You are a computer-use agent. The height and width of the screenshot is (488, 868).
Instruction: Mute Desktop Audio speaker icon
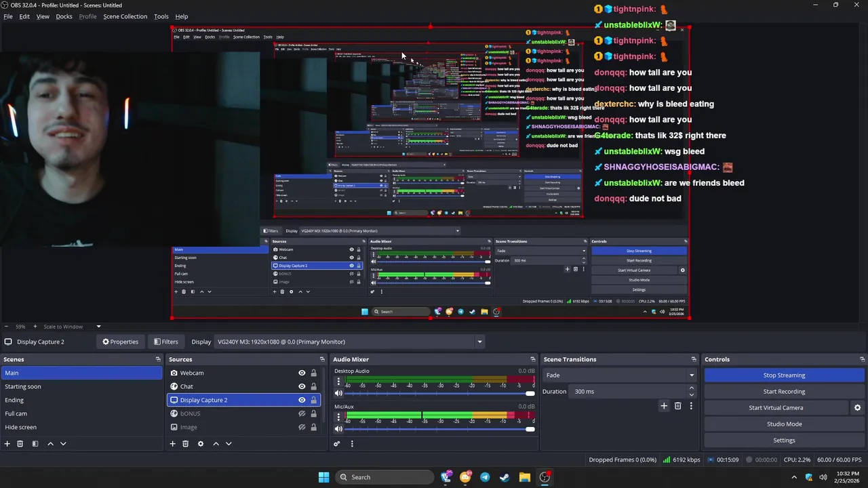[338, 393]
